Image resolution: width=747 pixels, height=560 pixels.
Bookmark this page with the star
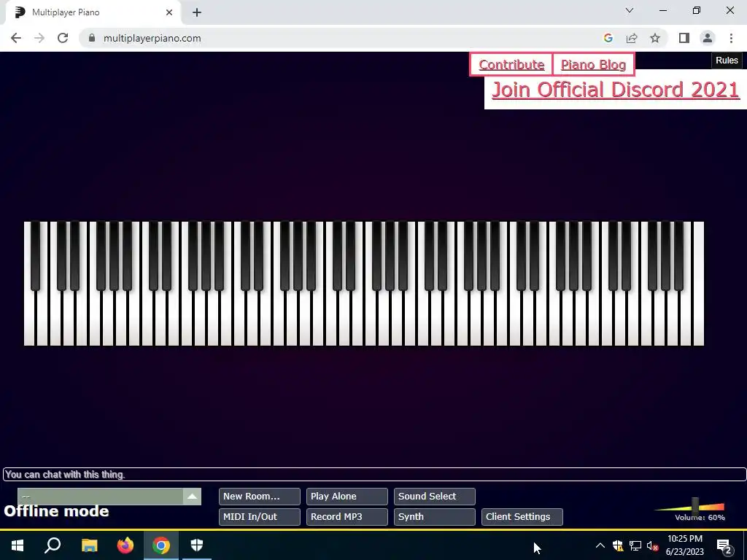point(655,38)
